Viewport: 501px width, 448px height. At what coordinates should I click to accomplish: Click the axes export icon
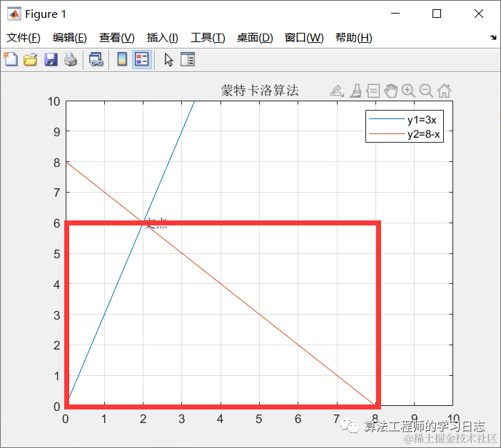pos(337,91)
